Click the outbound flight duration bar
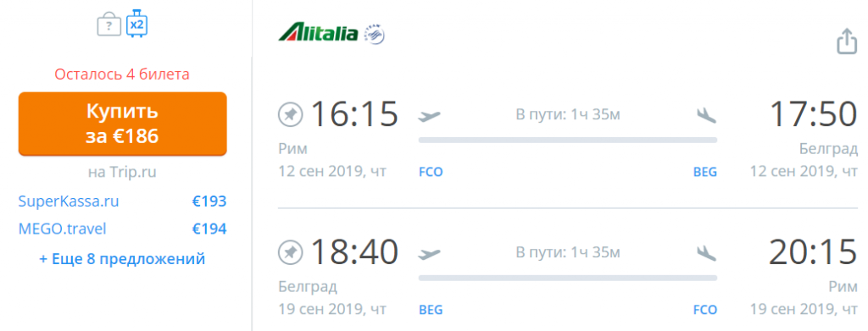This screenshot has width=868, height=331. click(567, 140)
